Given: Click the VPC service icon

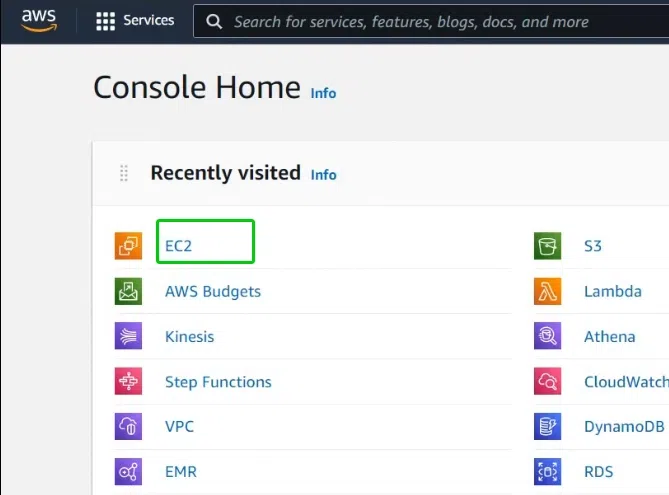Looking at the screenshot, I should point(128,426).
